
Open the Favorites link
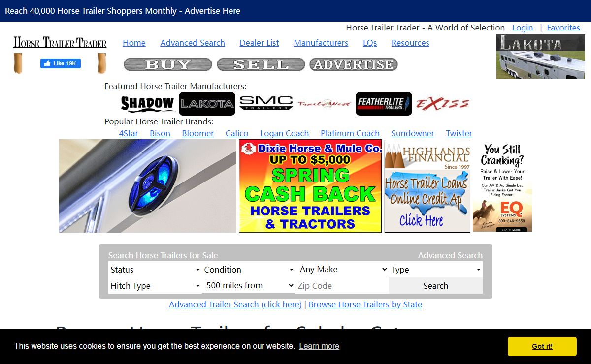(x=563, y=28)
